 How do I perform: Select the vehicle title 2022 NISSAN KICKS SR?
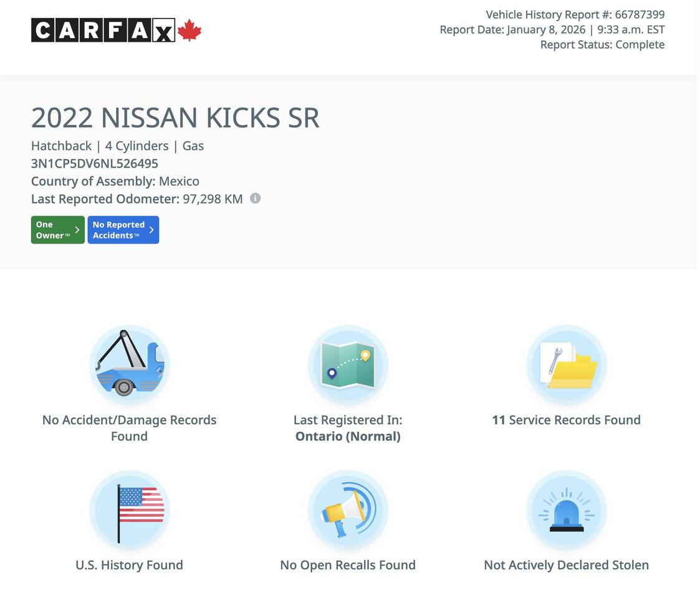175,117
